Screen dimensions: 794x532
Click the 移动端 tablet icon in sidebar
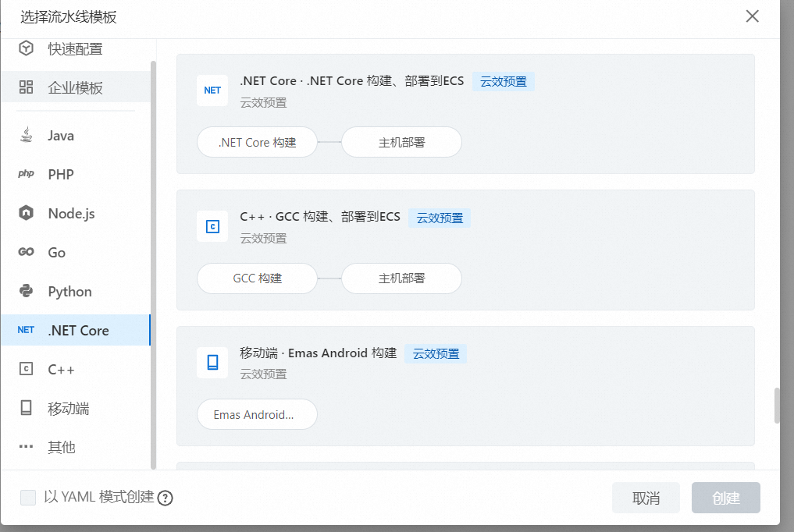coord(26,408)
